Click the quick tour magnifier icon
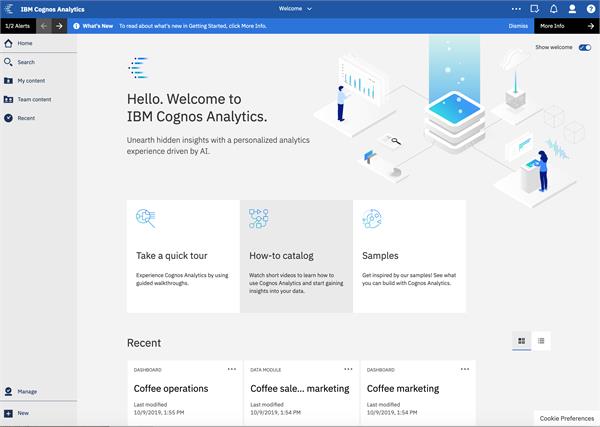The image size is (600, 427). (146, 218)
